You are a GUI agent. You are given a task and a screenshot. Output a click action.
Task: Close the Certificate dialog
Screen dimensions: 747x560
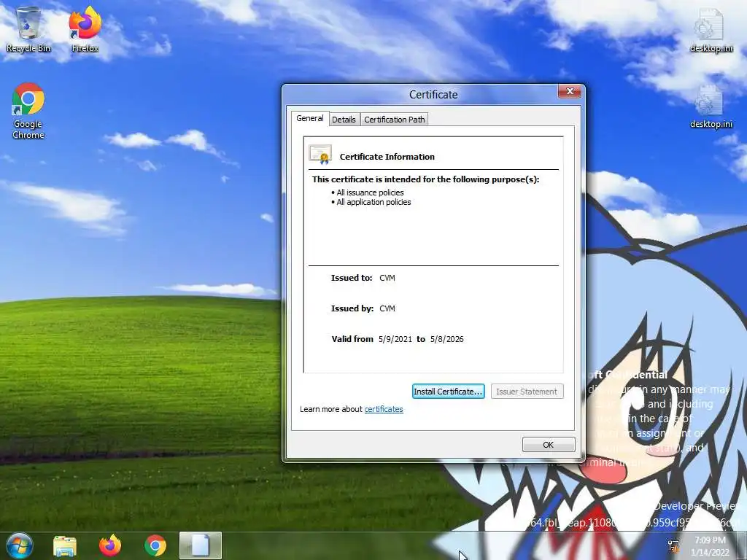pyautogui.click(x=570, y=91)
